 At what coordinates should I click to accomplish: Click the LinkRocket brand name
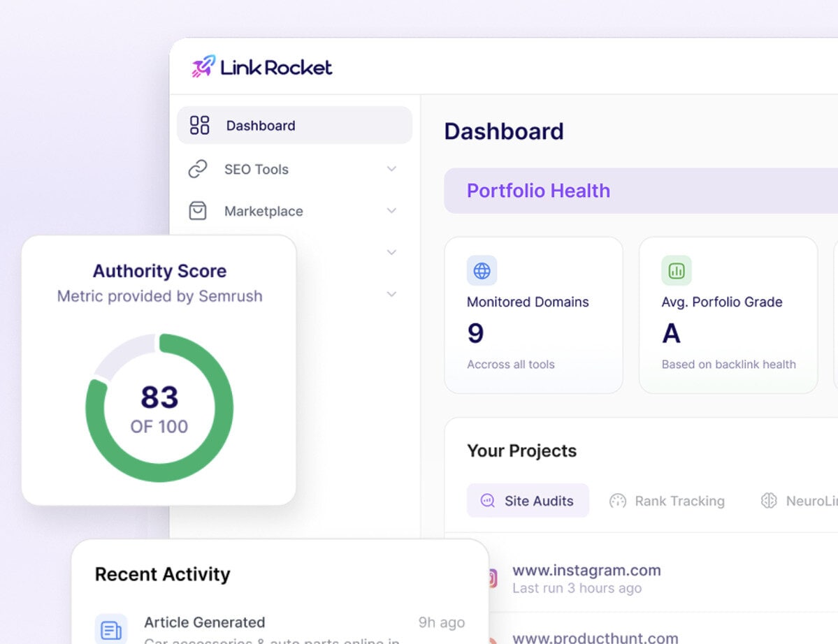[x=276, y=67]
